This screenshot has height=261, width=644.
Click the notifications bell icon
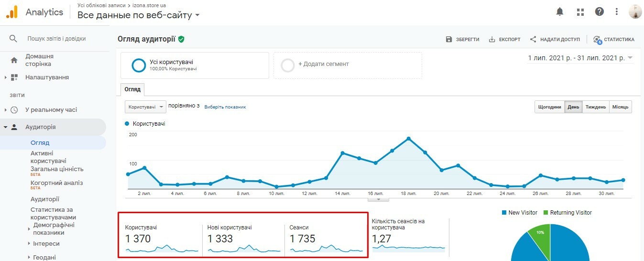pos(560,12)
